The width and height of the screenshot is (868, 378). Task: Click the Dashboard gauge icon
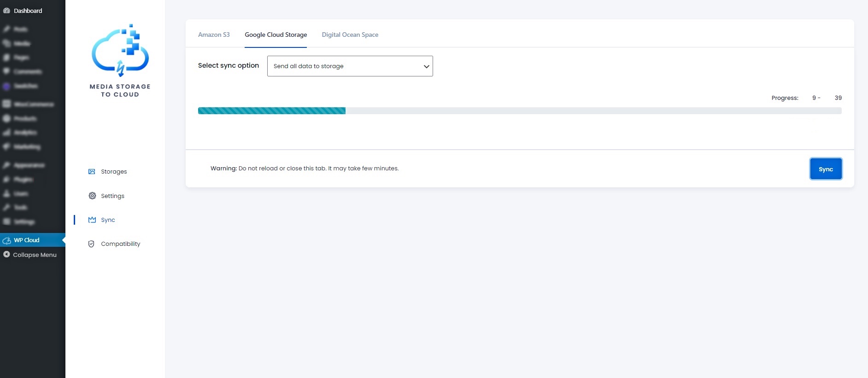click(6, 11)
